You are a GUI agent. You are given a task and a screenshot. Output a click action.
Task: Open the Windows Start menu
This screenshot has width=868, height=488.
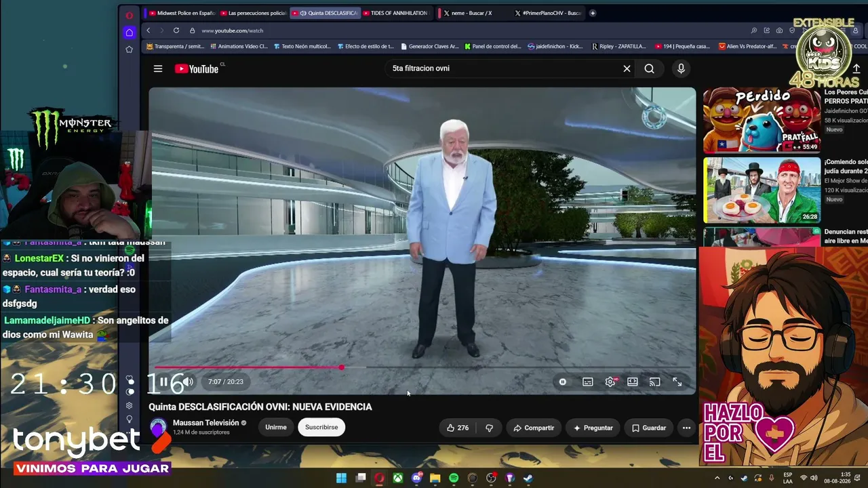click(x=342, y=478)
